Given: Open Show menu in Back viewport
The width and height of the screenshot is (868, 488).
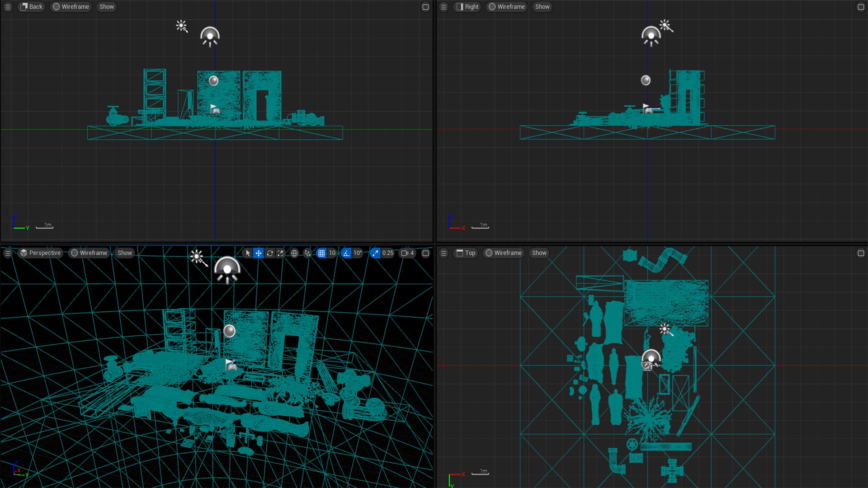Looking at the screenshot, I should [x=107, y=7].
